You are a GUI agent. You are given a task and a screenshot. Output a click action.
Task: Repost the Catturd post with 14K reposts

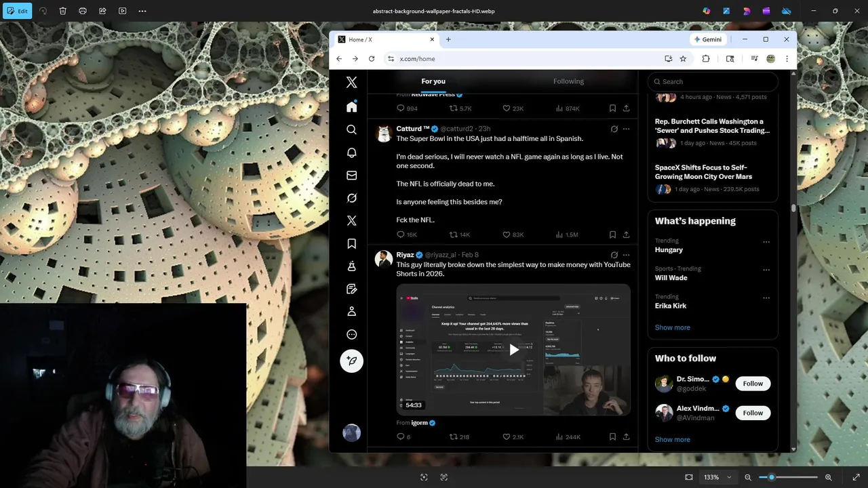pos(460,235)
